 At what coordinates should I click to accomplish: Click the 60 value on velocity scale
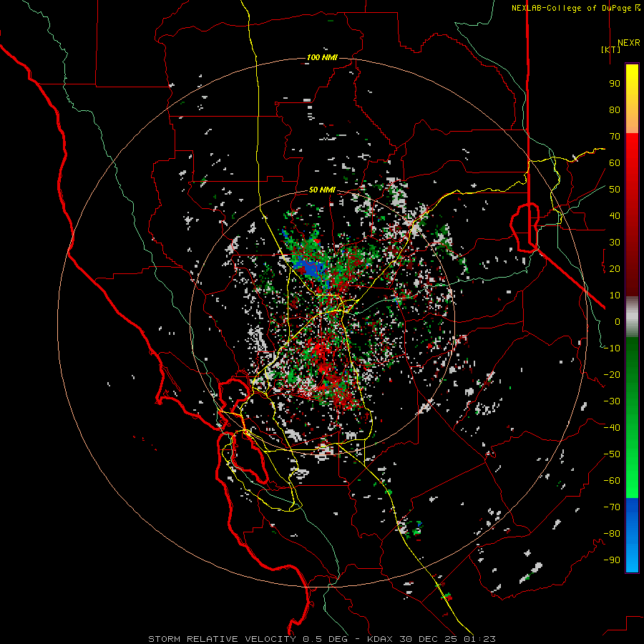[615, 162]
